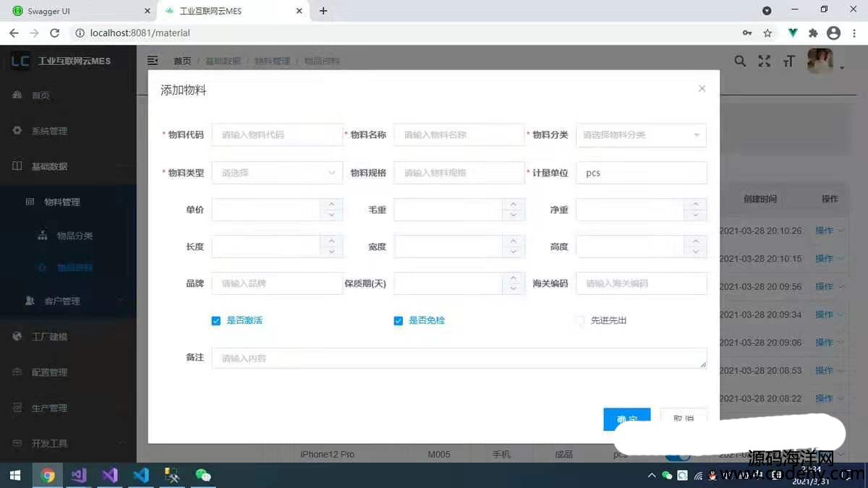Enable the 先进先出 checkbox
This screenshot has height=488, width=868.
[x=580, y=321]
